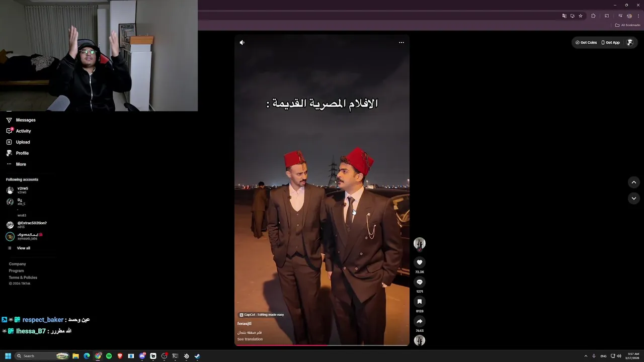Go to next video with down chevron
The image size is (644, 362).
click(634, 199)
